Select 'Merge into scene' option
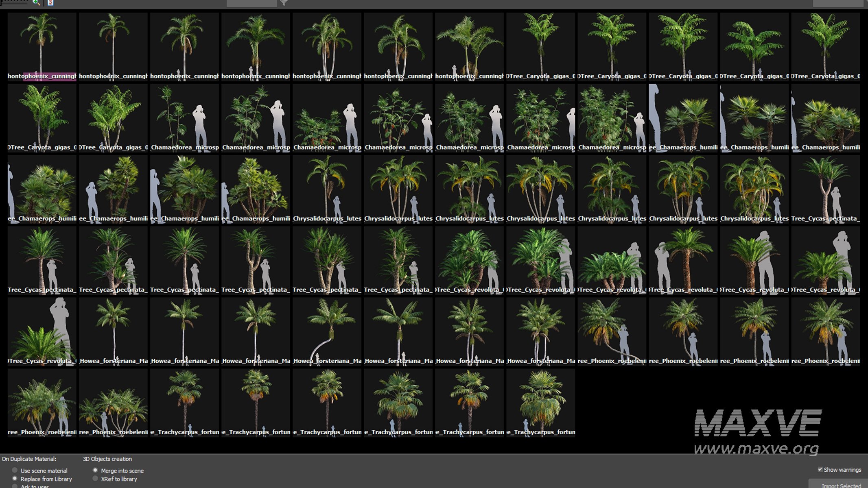The image size is (868, 488). (x=96, y=471)
